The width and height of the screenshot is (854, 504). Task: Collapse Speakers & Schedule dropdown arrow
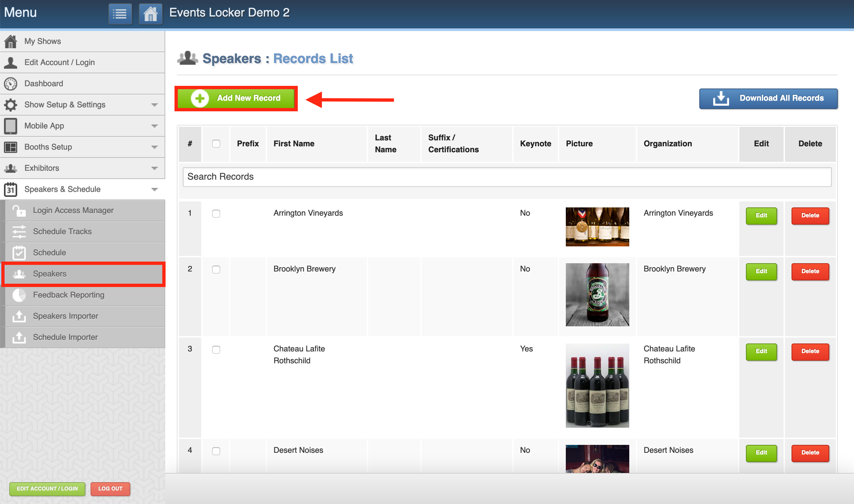pyautogui.click(x=155, y=190)
